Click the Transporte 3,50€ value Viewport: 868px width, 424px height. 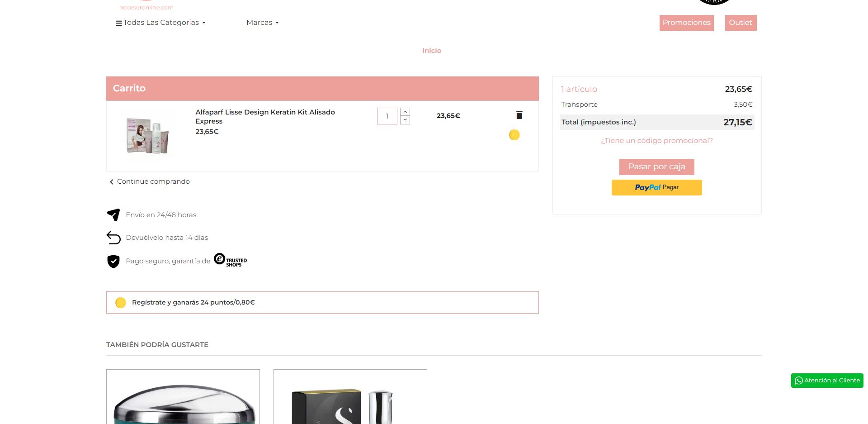coord(743,105)
